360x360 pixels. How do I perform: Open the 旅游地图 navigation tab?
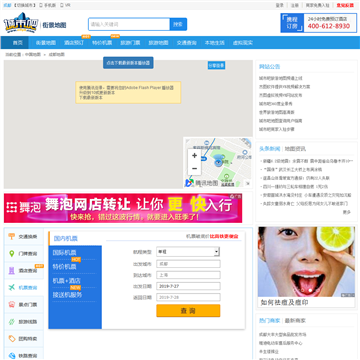[x=158, y=43]
